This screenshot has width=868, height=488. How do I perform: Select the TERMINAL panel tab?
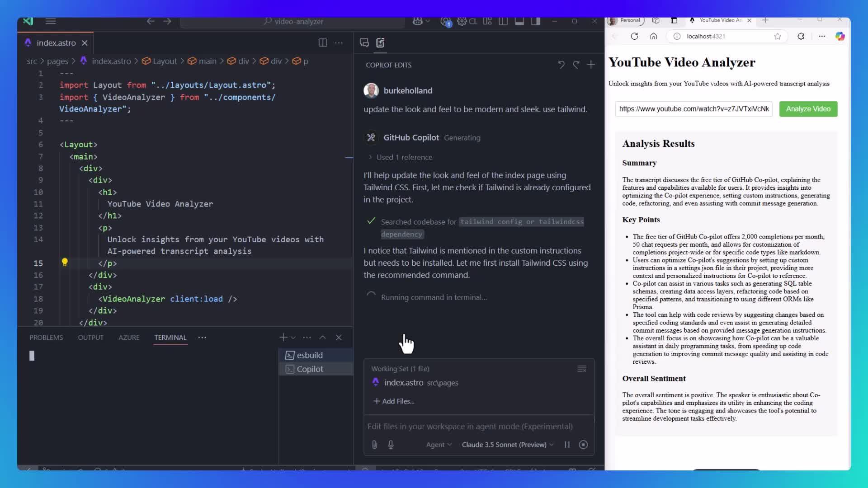pyautogui.click(x=170, y=338)
